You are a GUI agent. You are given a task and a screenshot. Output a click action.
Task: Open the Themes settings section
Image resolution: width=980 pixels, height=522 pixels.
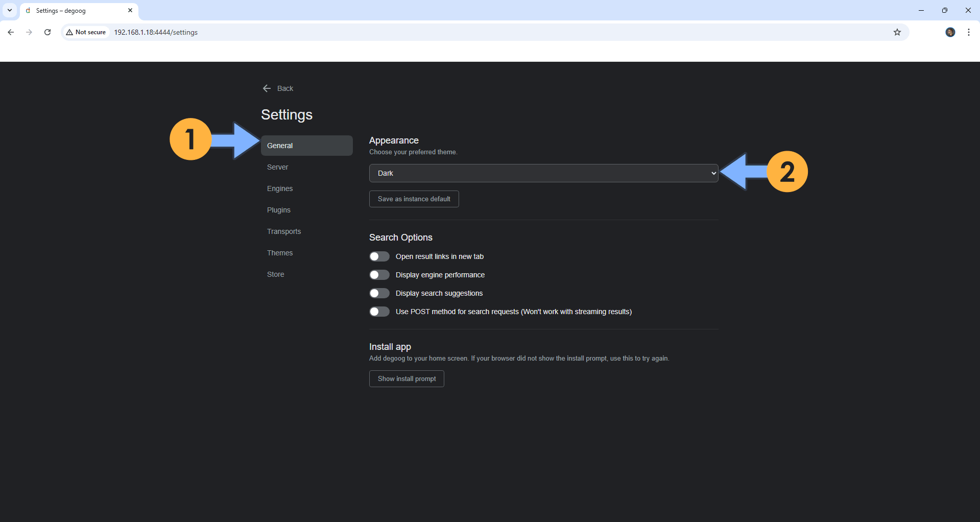click(280, 252)
